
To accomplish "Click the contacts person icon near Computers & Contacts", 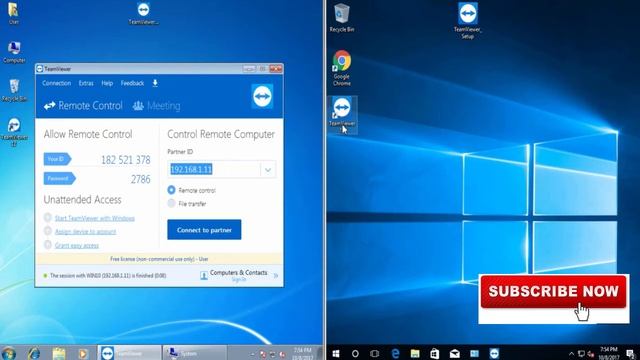I will [204, 276].
